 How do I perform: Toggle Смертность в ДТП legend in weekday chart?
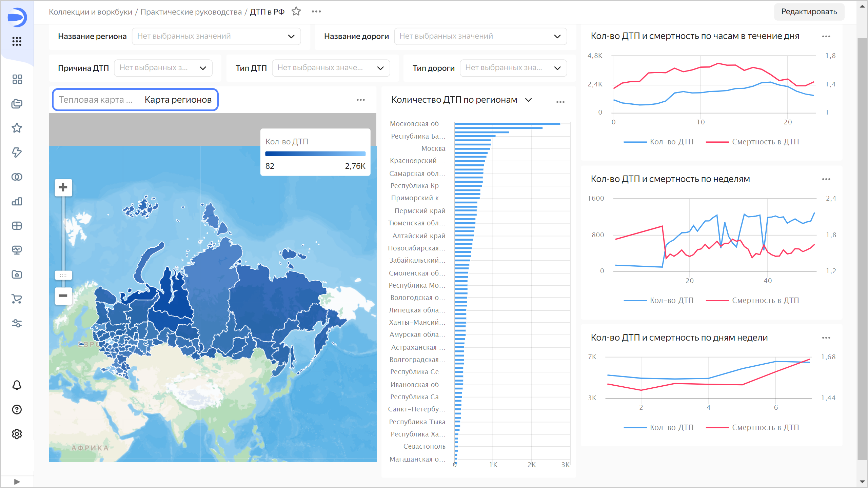(x=765, y=428)
